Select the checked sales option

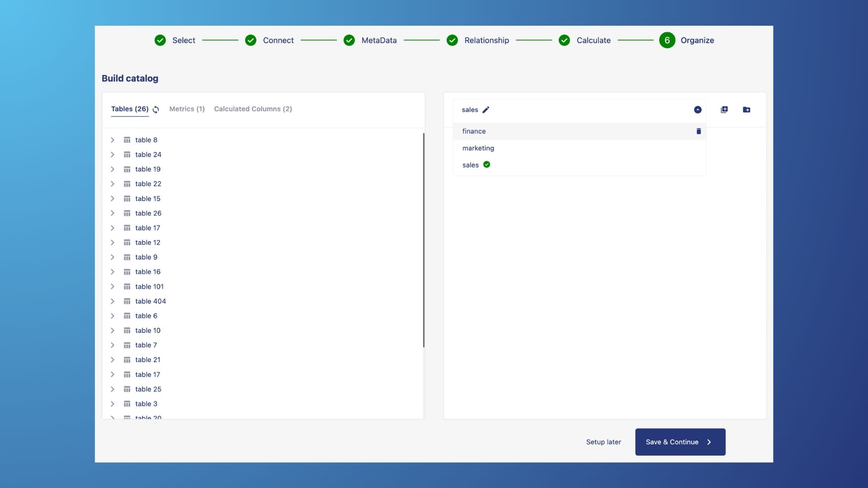[471, 165]
